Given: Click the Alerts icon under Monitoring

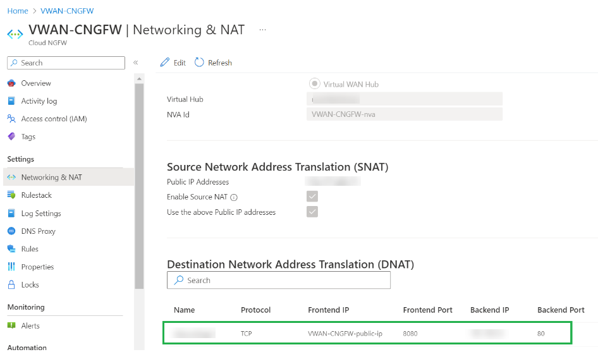Looking at the screenshot, I should pos(11,326).
